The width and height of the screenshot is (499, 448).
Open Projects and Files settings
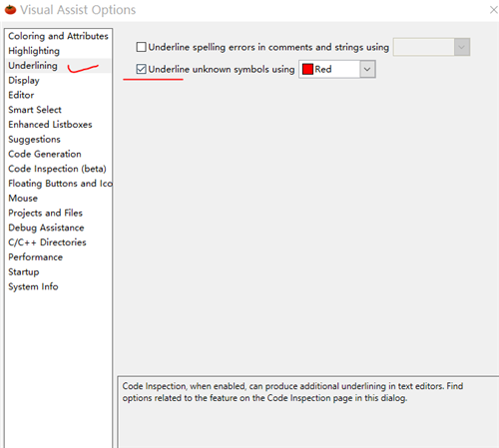tap(45, 213)
